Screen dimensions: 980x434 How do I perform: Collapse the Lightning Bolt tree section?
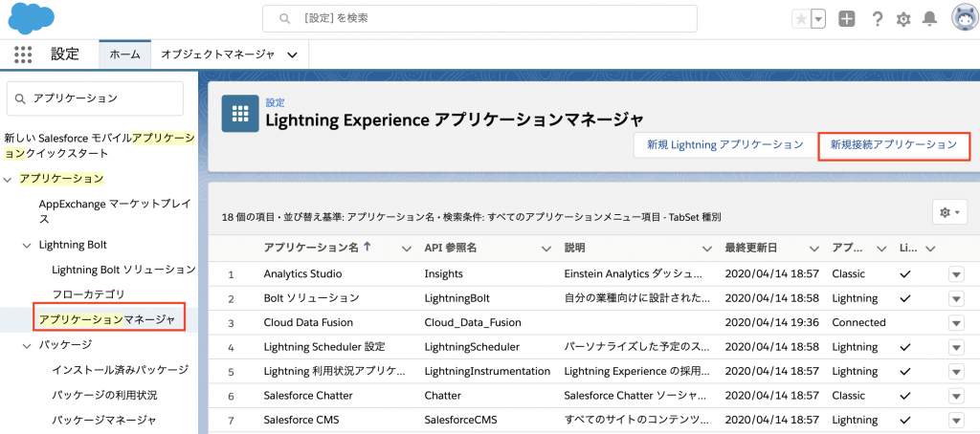[27, 246]
